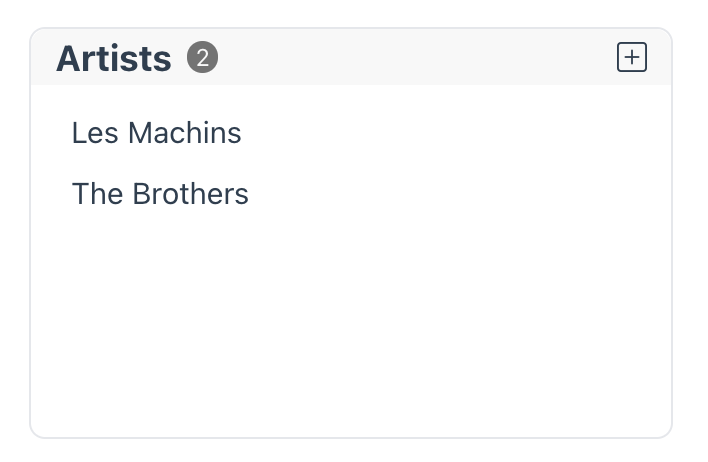The height and width of the screenshot is (462, 708).
Task: Highlight the second artist, The Brothers
Action: [160, 194]
